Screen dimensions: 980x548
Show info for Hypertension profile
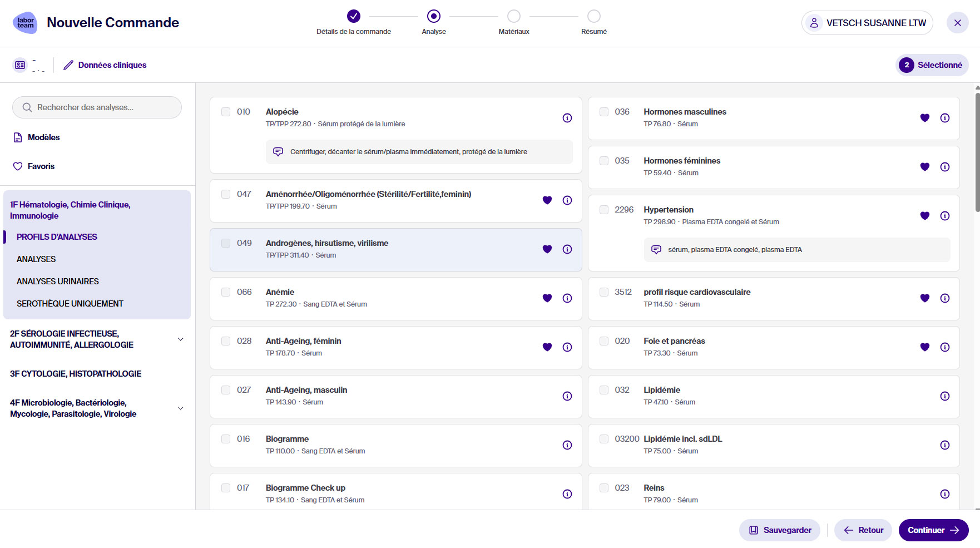pos(944,216)
